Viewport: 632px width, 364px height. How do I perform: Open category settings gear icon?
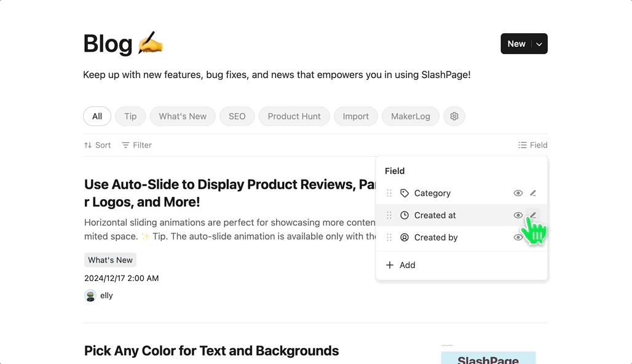tap(454, 116)
